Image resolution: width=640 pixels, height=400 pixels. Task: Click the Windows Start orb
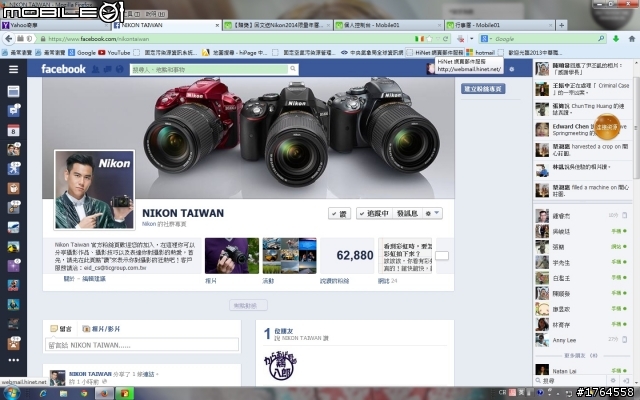point(11,393)
